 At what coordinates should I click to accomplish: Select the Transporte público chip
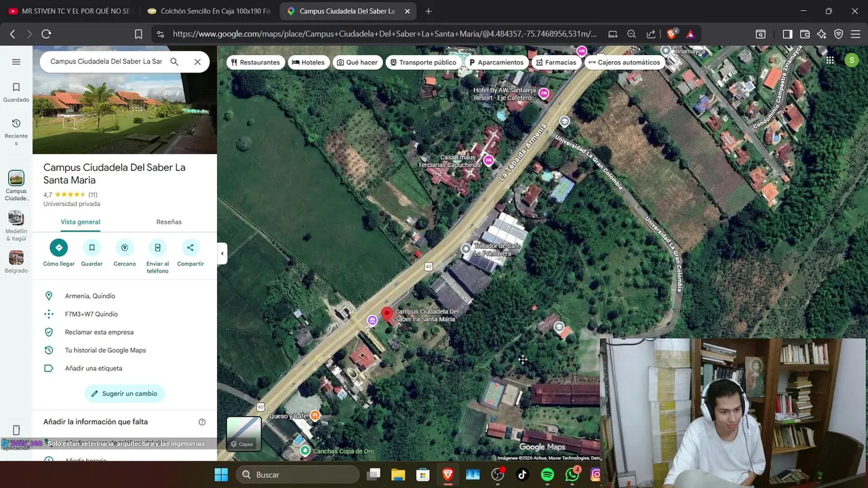(422, 62)
